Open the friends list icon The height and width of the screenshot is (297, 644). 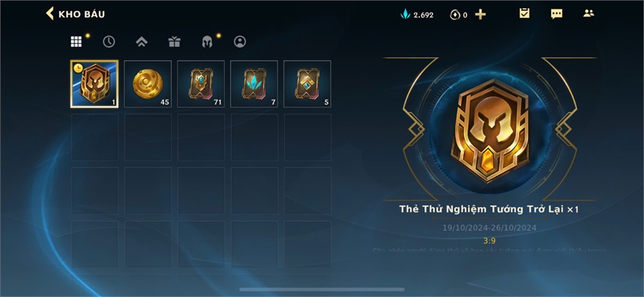589,13
